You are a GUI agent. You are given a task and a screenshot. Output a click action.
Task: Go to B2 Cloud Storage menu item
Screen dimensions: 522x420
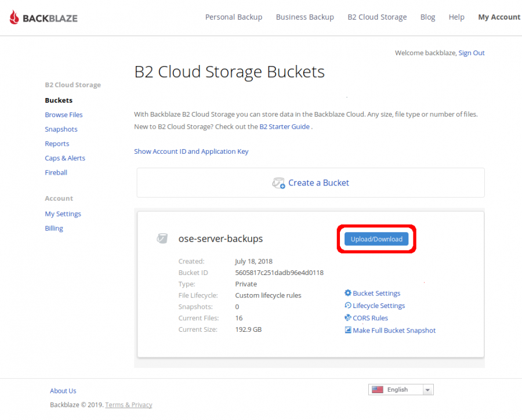377,17
